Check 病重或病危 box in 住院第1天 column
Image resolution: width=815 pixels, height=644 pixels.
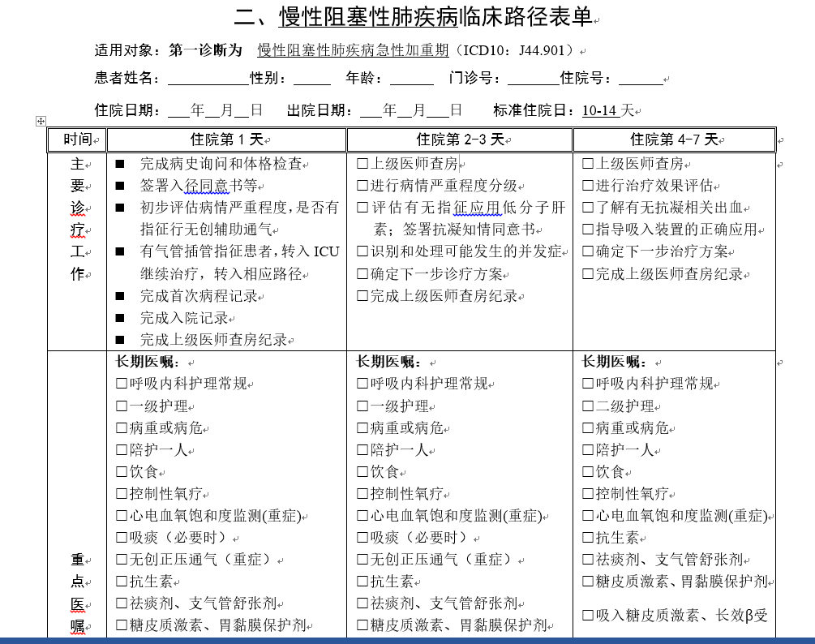[122, 427]
